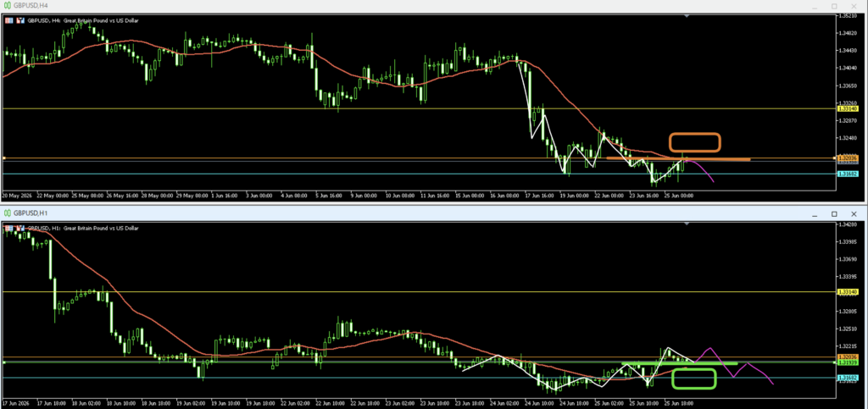Click the '17 Jun 2026' date on H1 time axis
Viewport: 868px width, 409px height.
point(14,403)
